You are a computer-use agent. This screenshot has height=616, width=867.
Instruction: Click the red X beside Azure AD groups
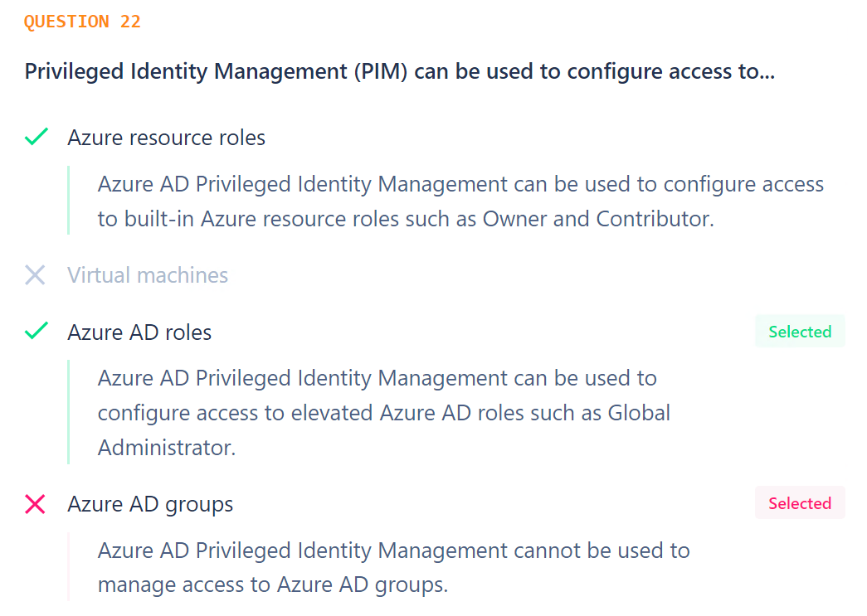(x=35, y=504)
